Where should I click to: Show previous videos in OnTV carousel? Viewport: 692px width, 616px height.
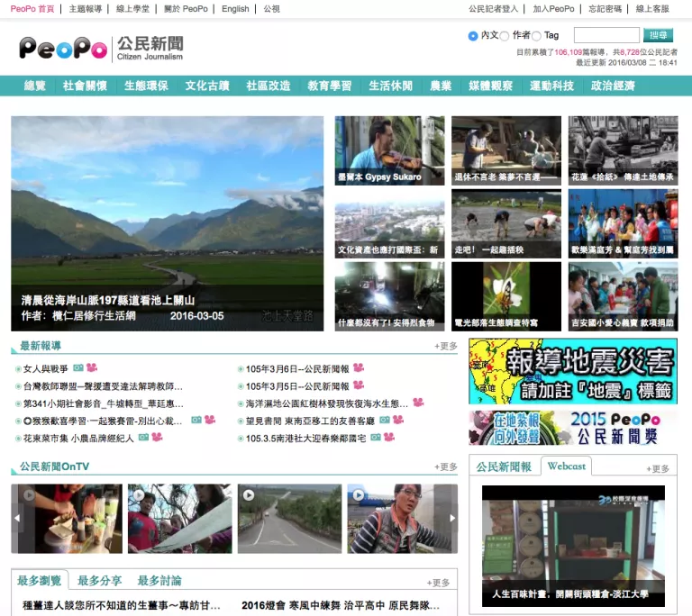tap(16, 518)
